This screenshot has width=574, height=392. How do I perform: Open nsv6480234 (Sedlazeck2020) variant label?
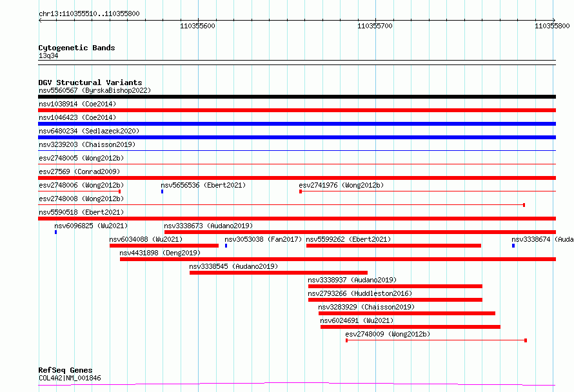[x=89, y=131]
